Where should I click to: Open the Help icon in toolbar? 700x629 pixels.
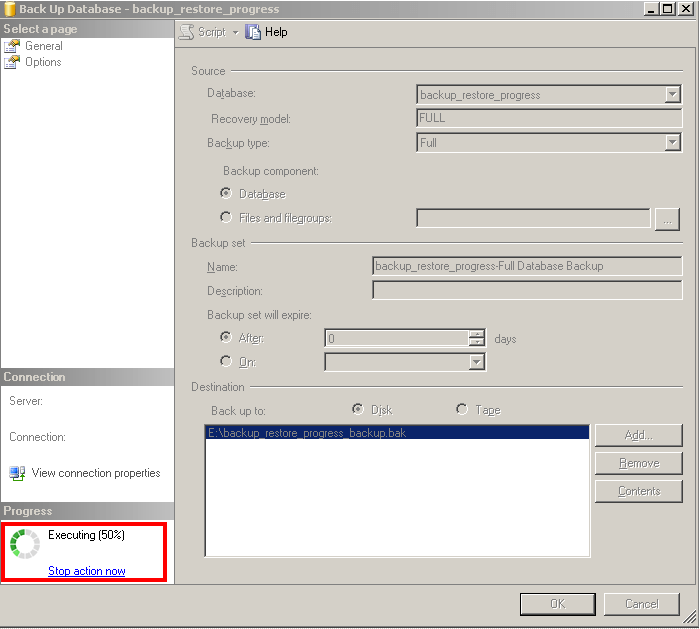[x=253, y=32]
